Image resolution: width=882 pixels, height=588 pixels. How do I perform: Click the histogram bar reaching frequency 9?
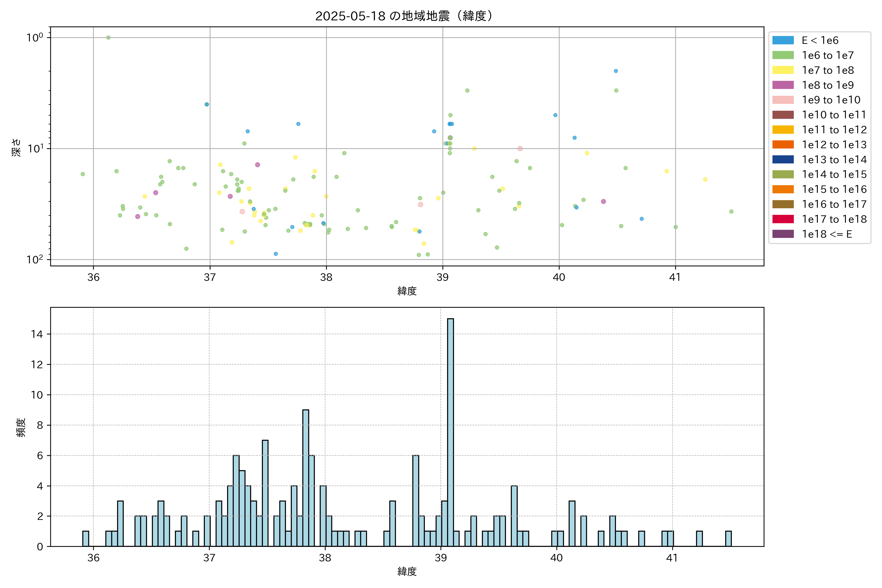(x=306, y=478)
